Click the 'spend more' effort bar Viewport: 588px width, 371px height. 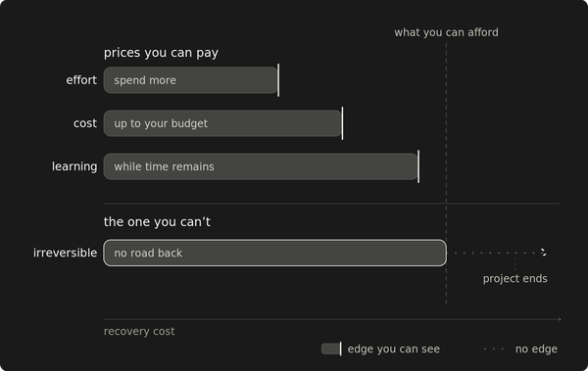(x=191, y=80)
